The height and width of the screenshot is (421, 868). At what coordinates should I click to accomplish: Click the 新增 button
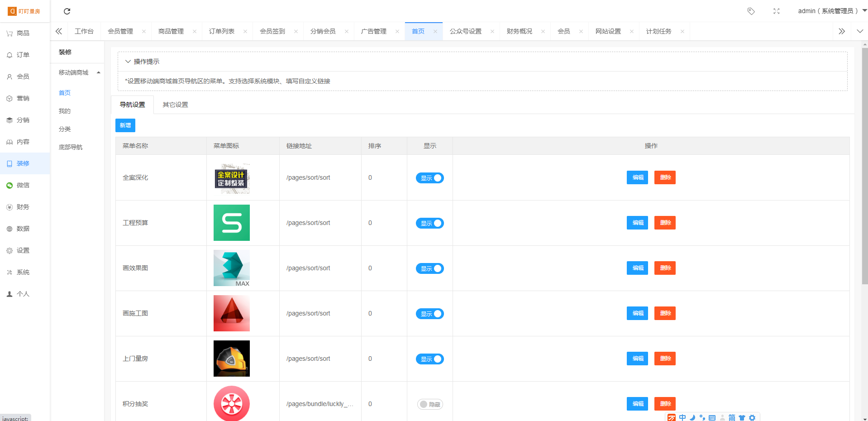[125, 125]
